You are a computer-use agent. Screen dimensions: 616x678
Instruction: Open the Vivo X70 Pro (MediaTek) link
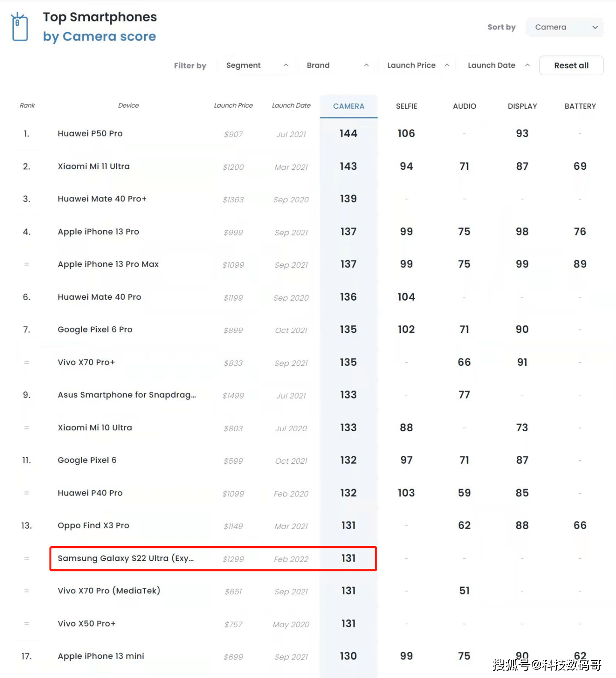pos(109,591)
